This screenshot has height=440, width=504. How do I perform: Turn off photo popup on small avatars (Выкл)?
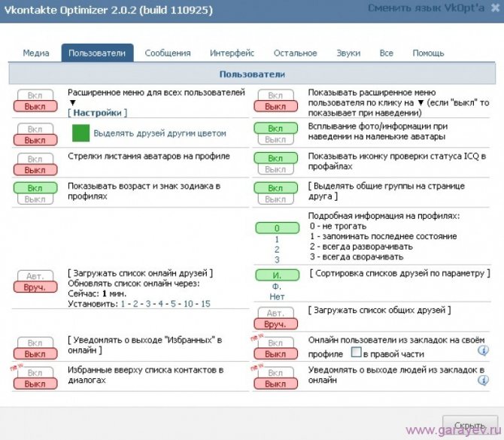(275, 139)
